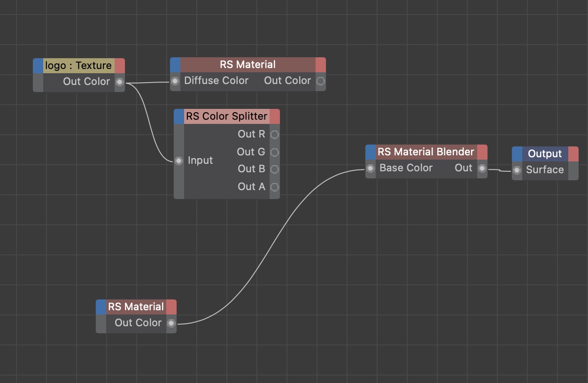Click the Out port of RS Material Blender
The image size is (588, 383).
pyautogui.click(x=482, y=169)
